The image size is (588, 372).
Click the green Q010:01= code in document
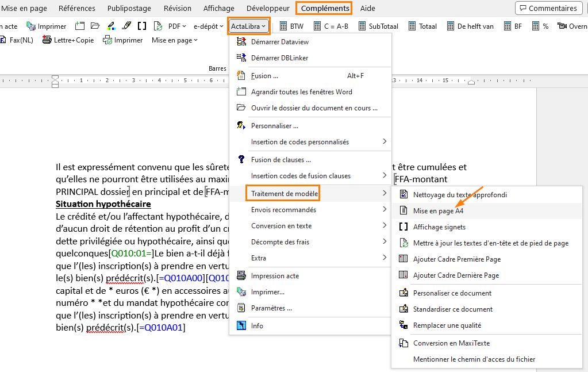coord(131,253)
